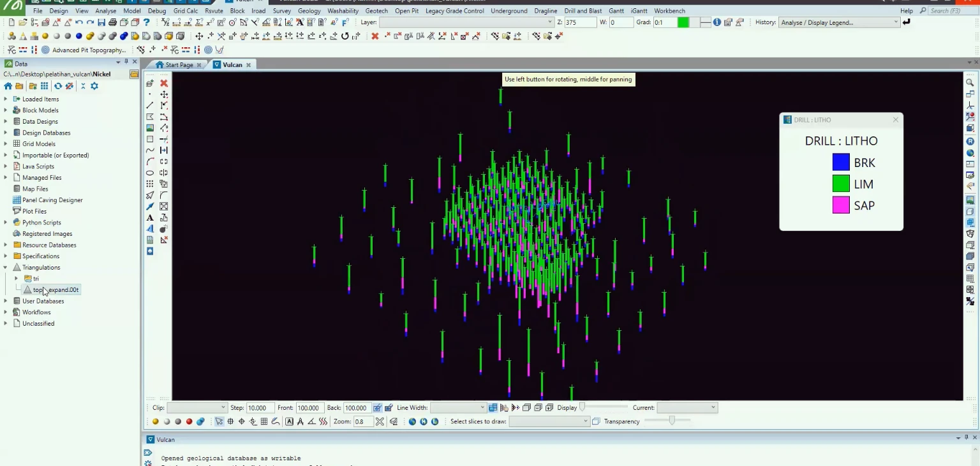Image resolution: width=980 pixels, height=466 pixels.
Task: Select the Plot Files item
Action: point(34,212)
